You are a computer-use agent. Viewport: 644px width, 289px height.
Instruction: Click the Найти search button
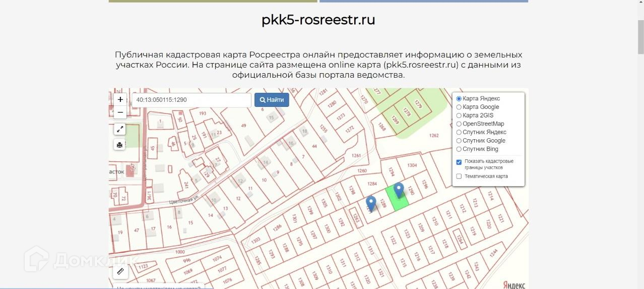272,100
